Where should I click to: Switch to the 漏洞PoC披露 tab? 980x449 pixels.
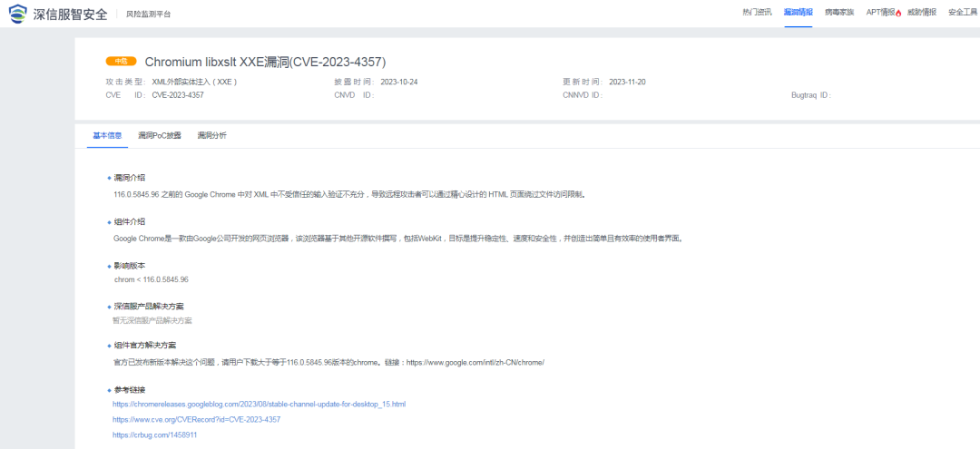click(160, 135)
